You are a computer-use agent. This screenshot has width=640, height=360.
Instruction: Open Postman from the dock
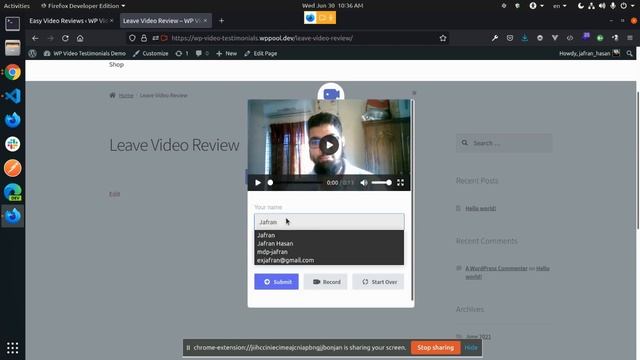13,168
